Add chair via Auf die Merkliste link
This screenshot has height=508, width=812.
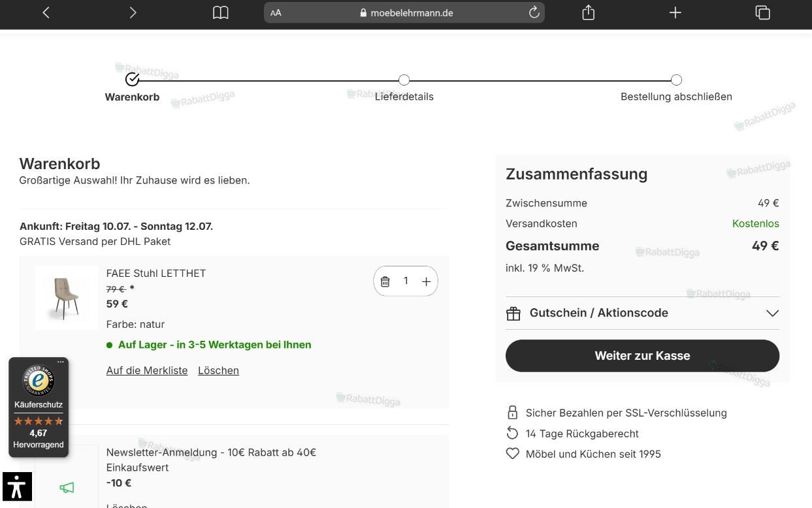[147, 370]
